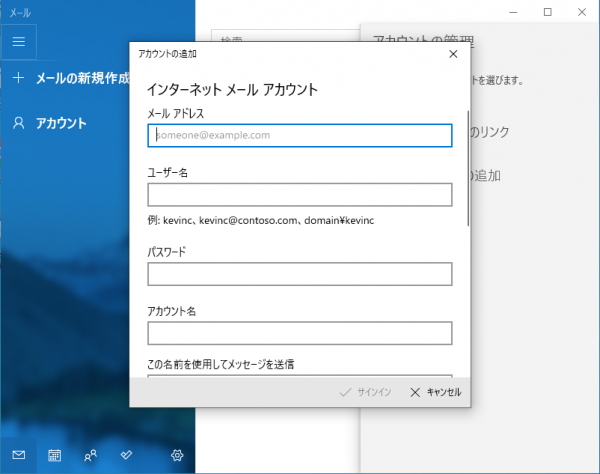Maximize the Mail window
This screenshot has width=600, height=474.
(548, 12)
